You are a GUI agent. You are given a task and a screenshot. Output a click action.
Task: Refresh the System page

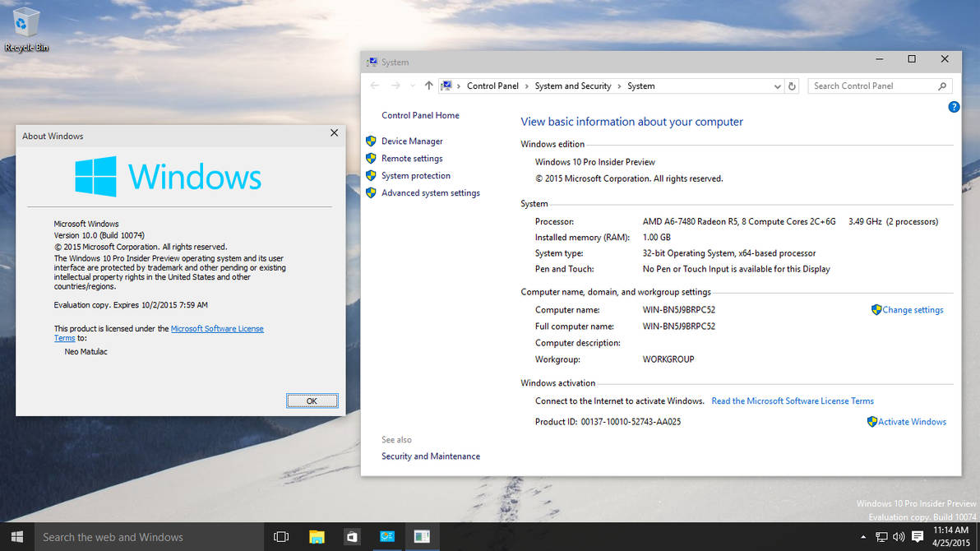[x=792, y=86]
